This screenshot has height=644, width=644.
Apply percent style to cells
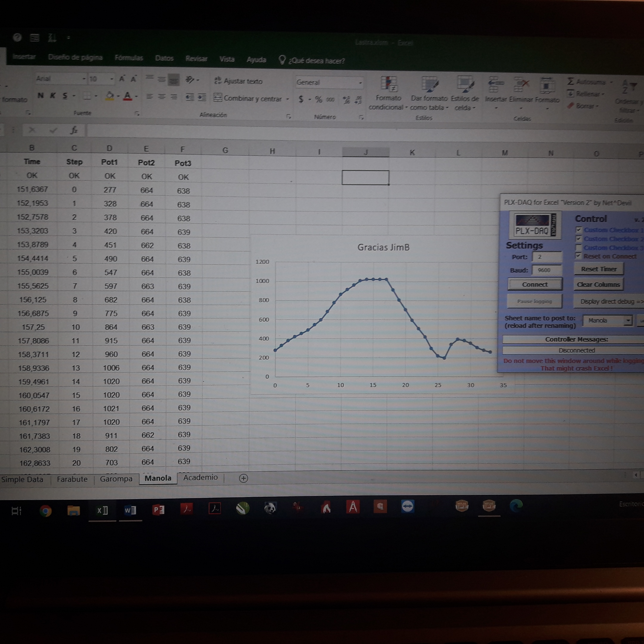(318, 99)
